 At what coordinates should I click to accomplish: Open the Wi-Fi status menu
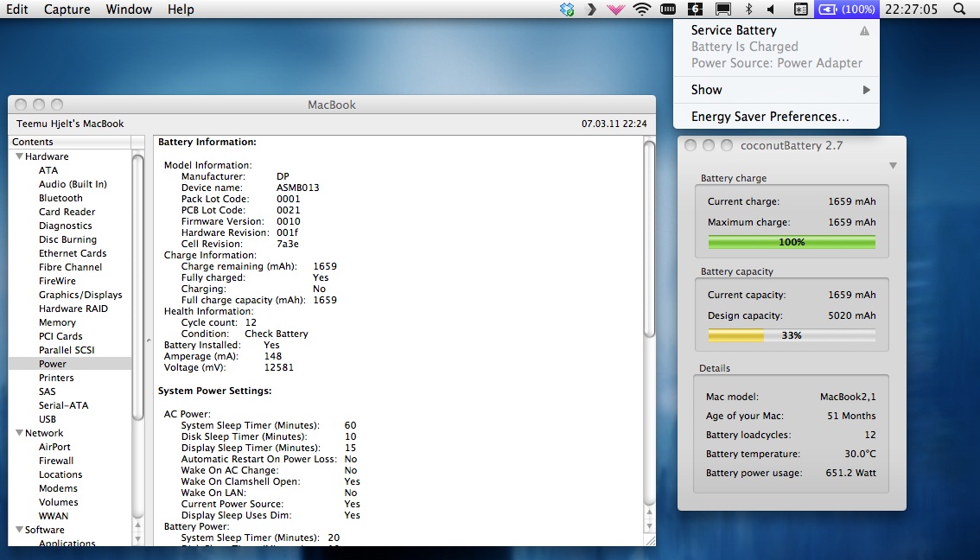tap(641, 10)
